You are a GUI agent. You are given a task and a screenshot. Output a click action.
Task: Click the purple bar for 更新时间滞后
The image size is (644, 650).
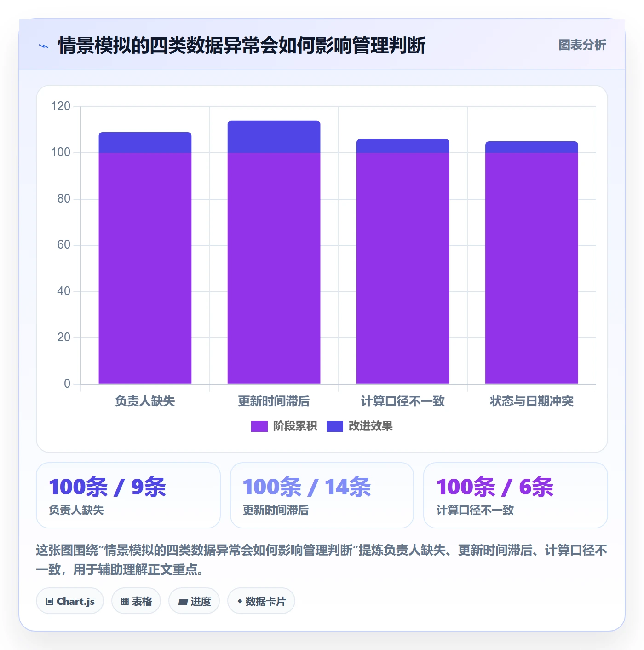[x=274, y=268]
